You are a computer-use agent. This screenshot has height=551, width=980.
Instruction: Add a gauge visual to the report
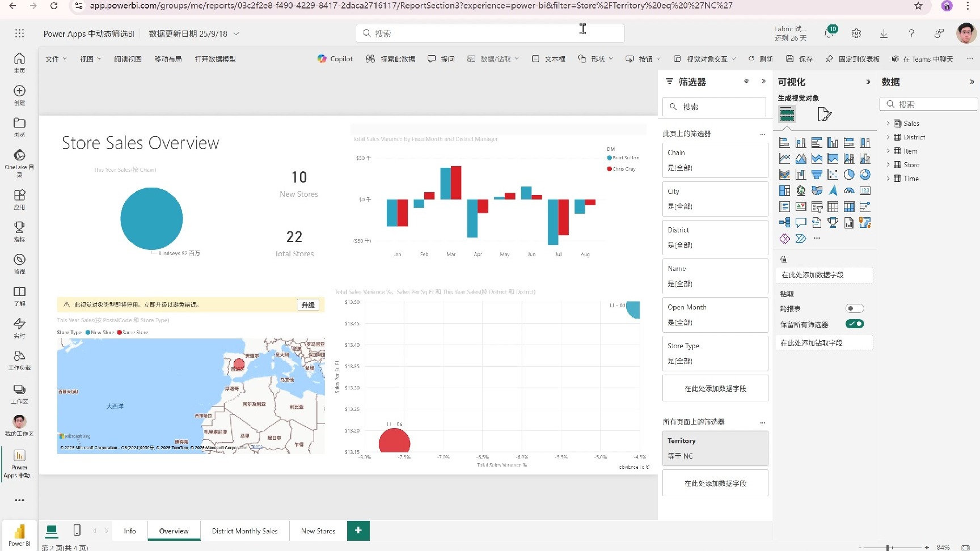click(849, 190)
